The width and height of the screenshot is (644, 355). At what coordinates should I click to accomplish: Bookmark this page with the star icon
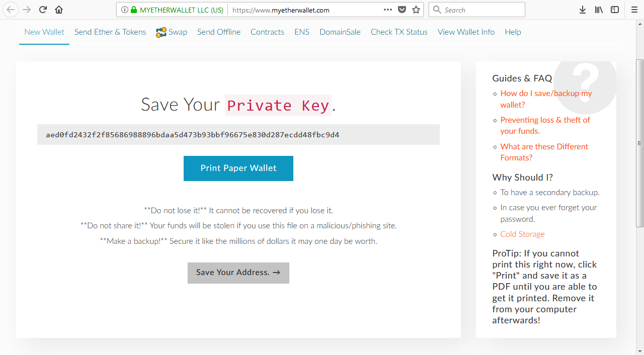[416, 10]
